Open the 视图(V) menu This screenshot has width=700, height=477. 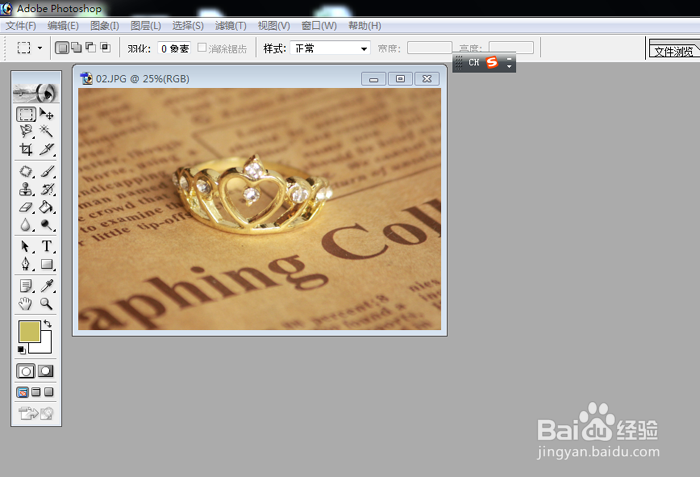274,26
